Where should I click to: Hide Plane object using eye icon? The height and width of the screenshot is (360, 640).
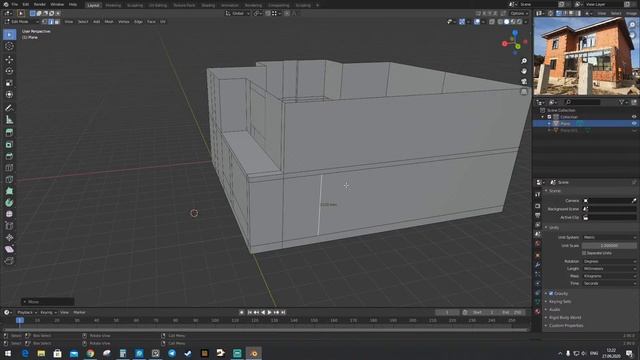634,123
